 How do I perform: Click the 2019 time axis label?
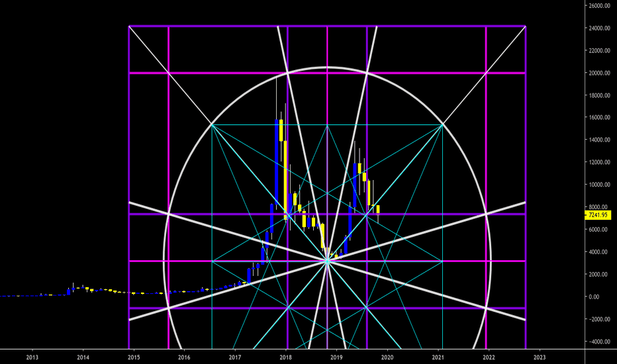[x=336, y=357]
